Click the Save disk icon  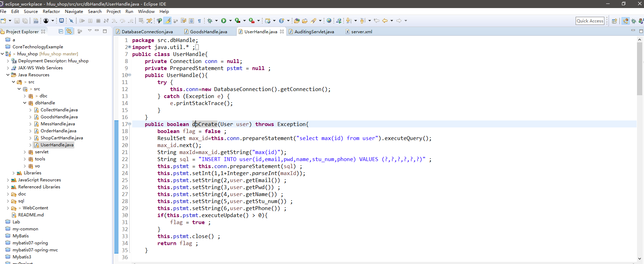coord(17,21)
